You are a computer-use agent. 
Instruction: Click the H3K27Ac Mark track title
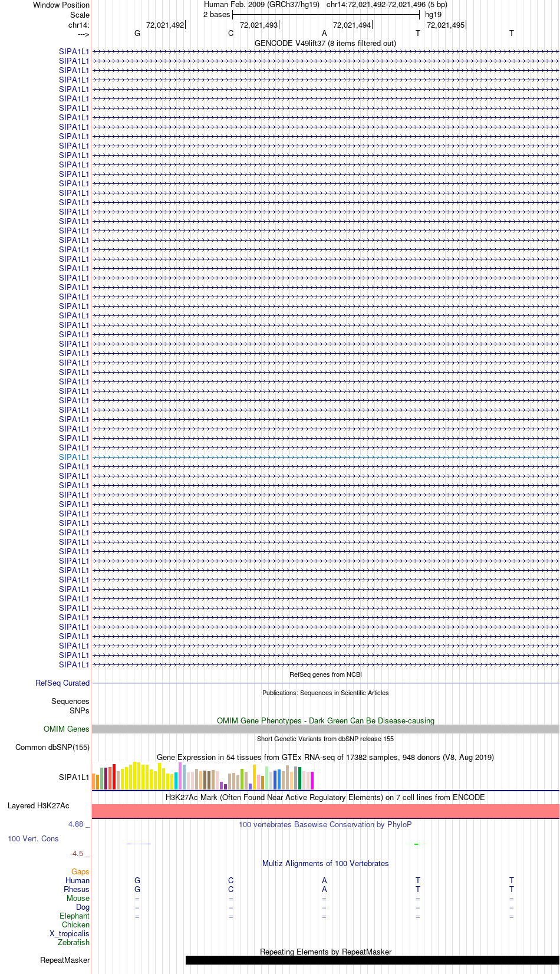(325, 797)
